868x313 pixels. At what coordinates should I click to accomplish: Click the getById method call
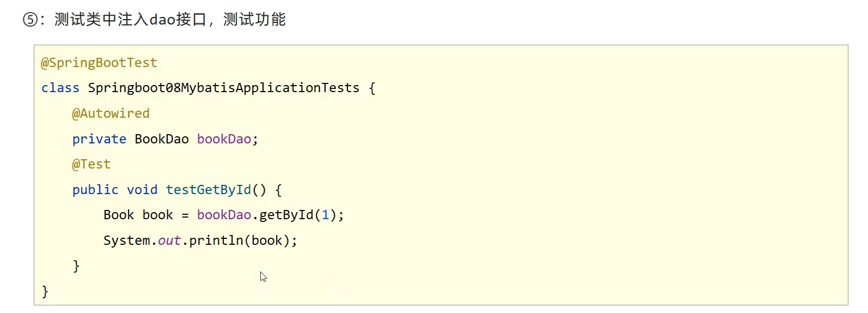click(286, 215)
